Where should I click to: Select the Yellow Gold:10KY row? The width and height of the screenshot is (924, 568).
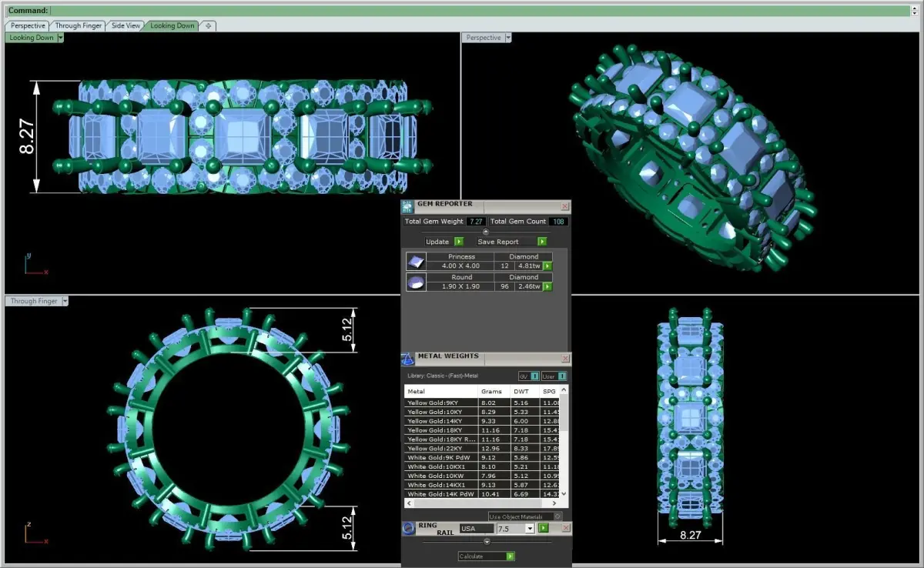click(x=482, y=412)
